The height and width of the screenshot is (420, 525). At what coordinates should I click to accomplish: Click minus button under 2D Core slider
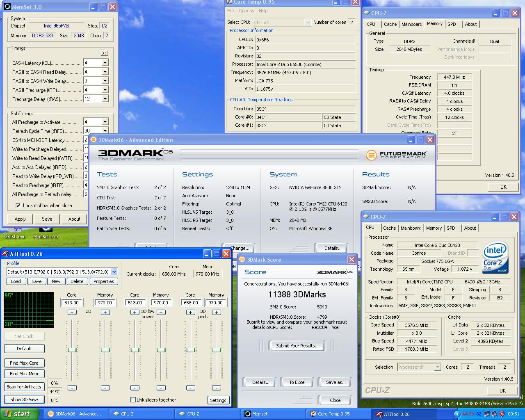[72, 388]
